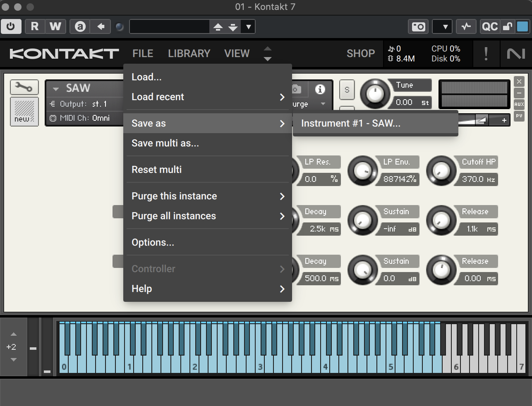Screen dimensions: 532x406
Task: Click the camera snapshot icon
Action: tap(419, 27)
